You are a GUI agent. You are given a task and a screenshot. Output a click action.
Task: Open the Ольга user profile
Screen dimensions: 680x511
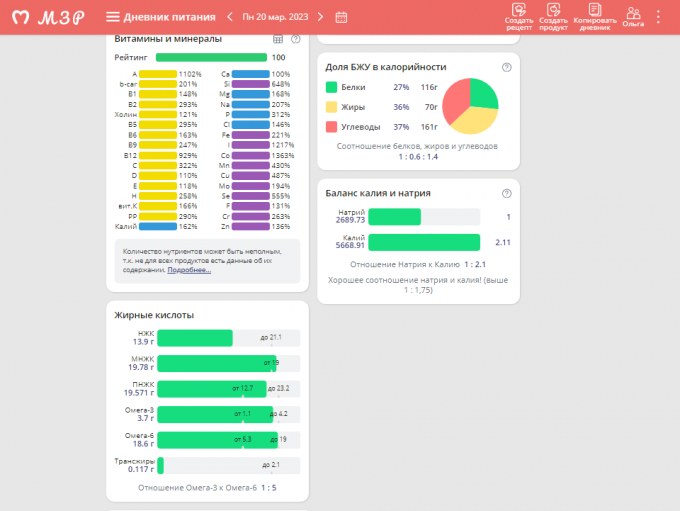click(x=633, y=17)
